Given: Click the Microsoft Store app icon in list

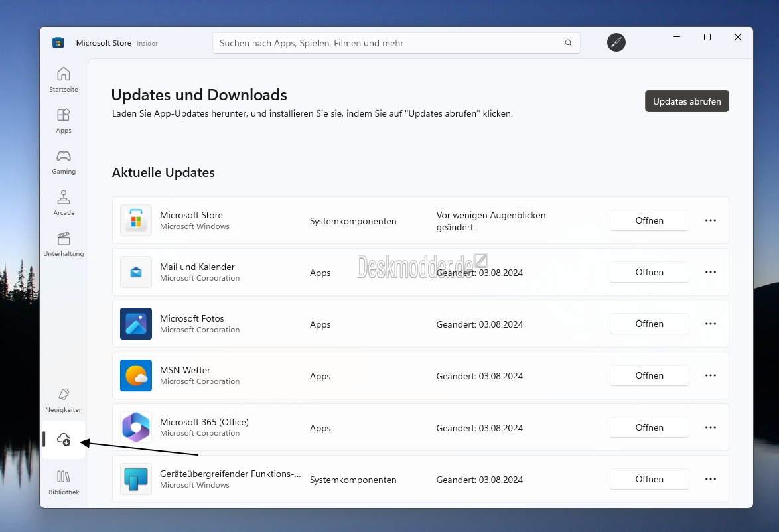Looking at the screenshot, I should pyautogui.click(x=136, y=220).
